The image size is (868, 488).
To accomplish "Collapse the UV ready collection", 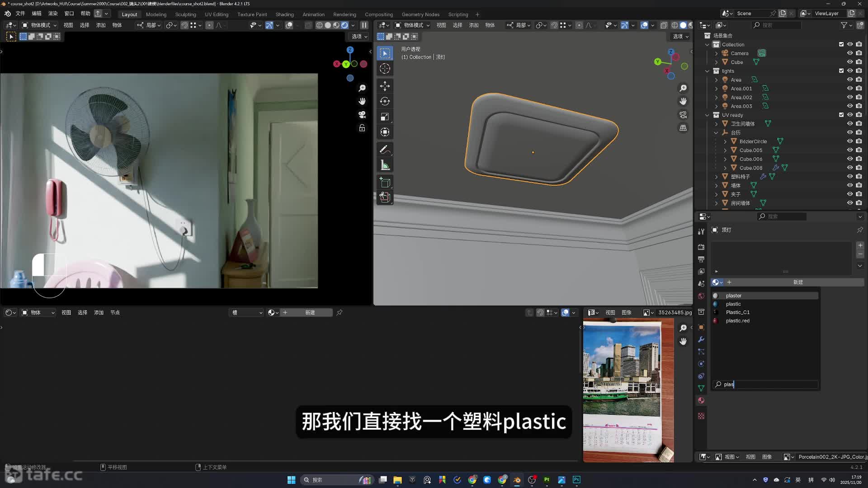I will click(x=708, y=115).
